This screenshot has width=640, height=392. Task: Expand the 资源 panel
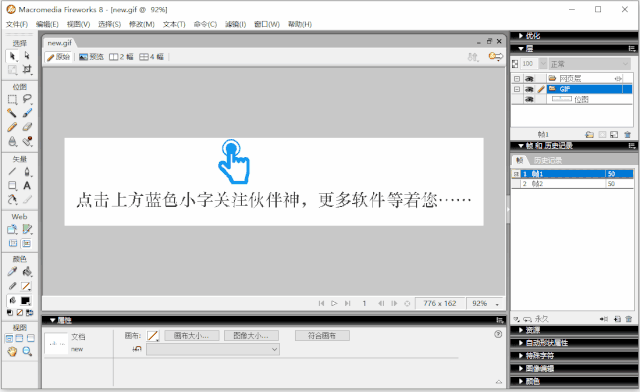[x=521, y=330]
